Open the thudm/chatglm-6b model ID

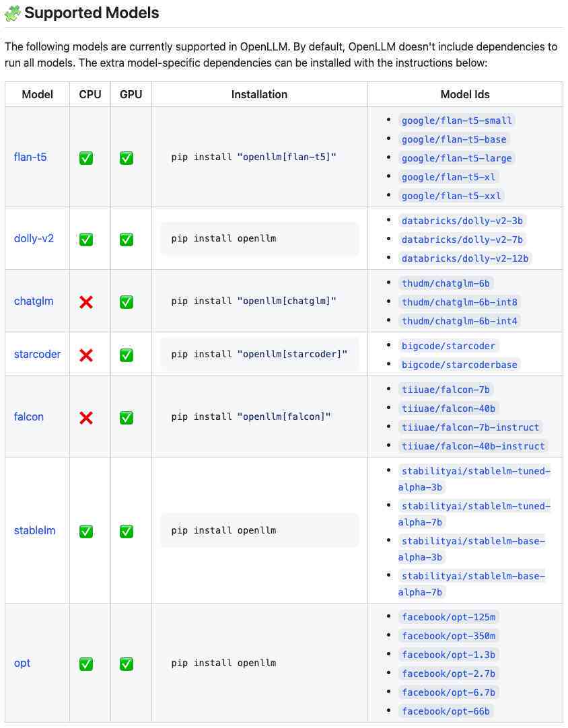(x=446, y=283)
